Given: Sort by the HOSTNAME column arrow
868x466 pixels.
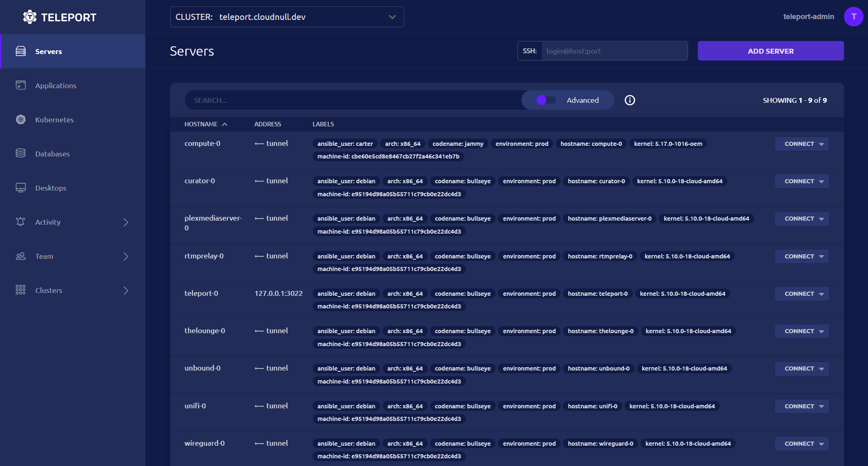Looking at the screenshot, I should click(225, 124).
